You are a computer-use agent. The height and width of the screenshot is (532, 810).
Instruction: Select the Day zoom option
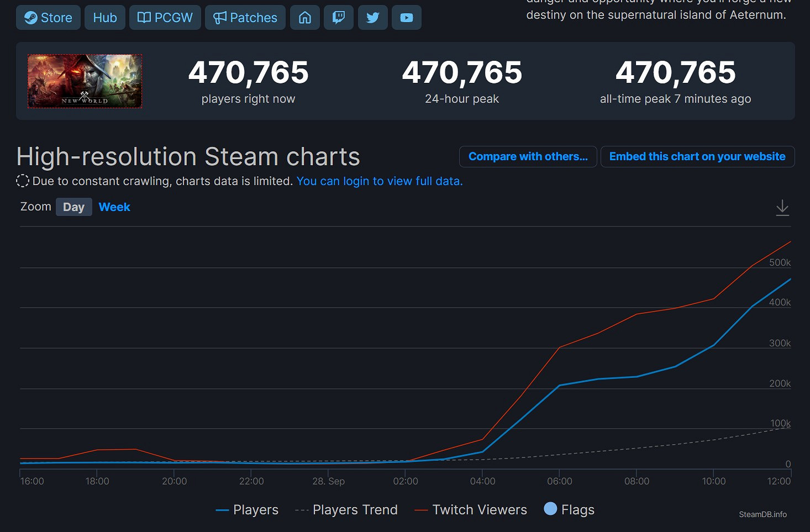[73, 207]
